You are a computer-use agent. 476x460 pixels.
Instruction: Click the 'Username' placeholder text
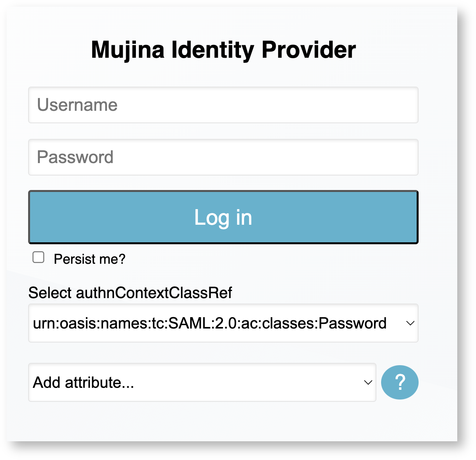point(77,105)
